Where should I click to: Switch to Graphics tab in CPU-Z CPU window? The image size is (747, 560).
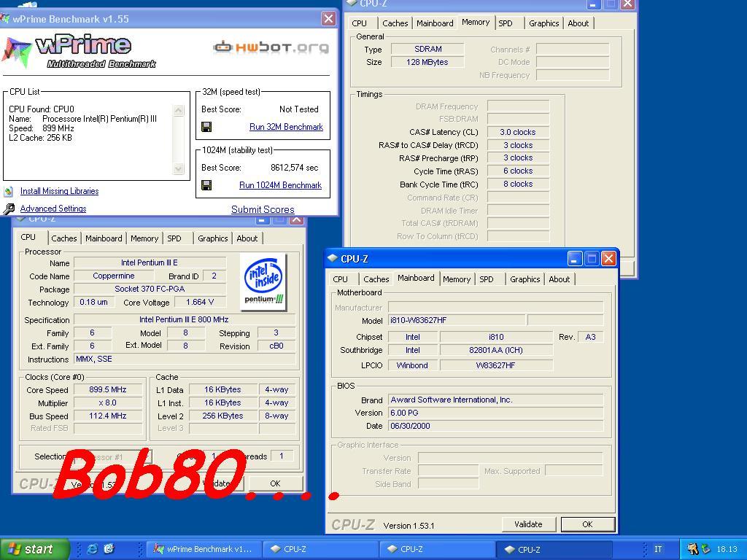[x=212, y=238]
